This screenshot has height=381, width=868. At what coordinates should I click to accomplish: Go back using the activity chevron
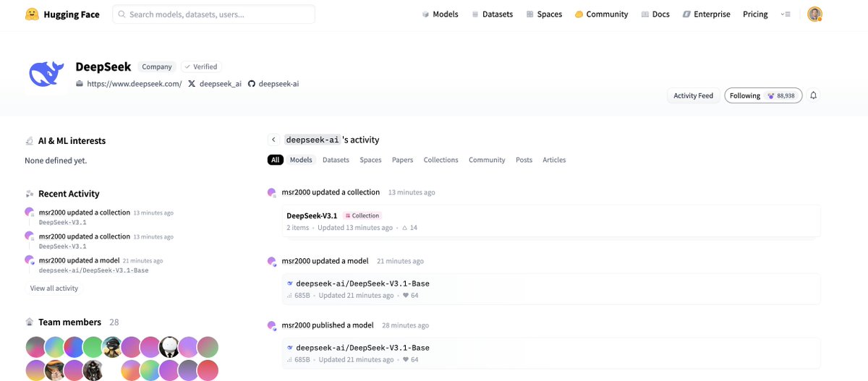pos(274,140)
